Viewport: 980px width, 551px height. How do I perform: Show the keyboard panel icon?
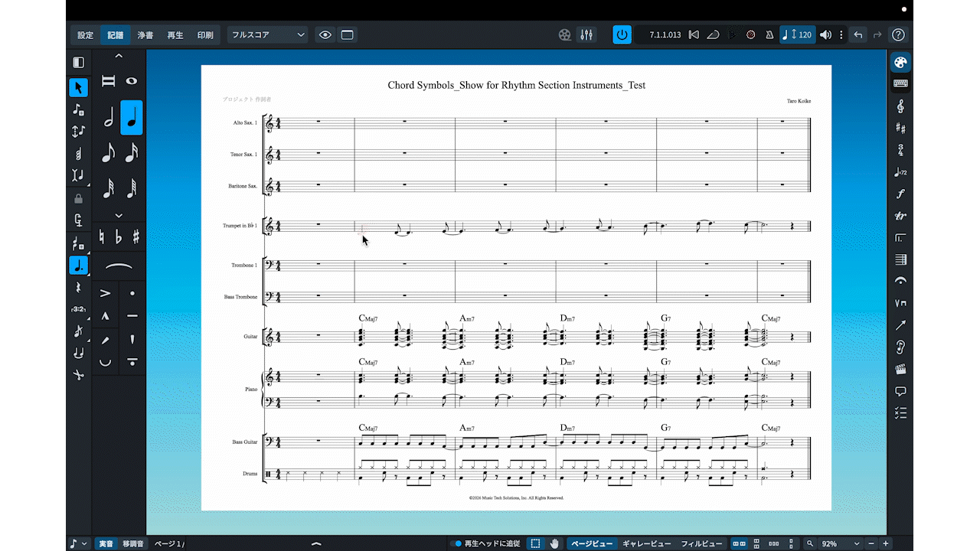(x=900, y=83)
